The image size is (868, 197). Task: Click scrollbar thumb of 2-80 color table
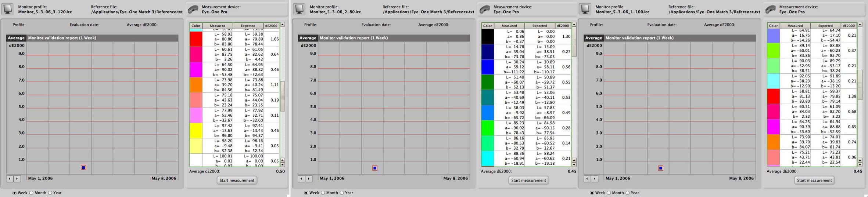click(574, 42)
